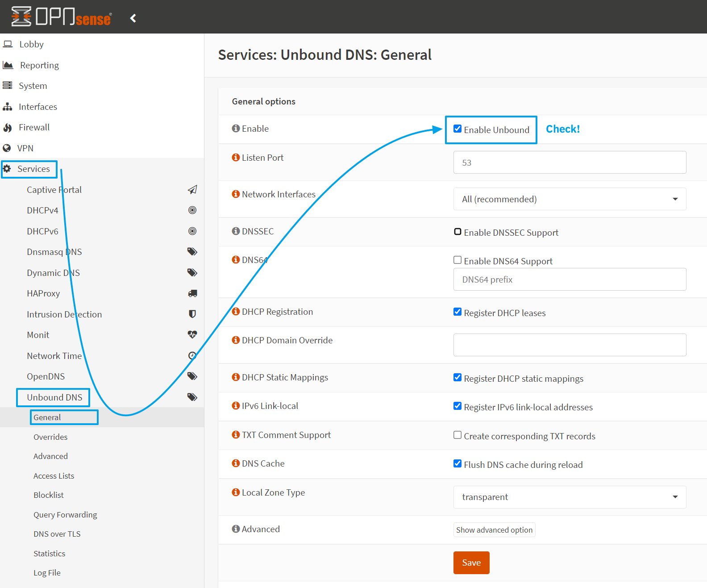The image size is (707, 588).
Task: Click the Reporting chart icon
Action: coord(8,65)
